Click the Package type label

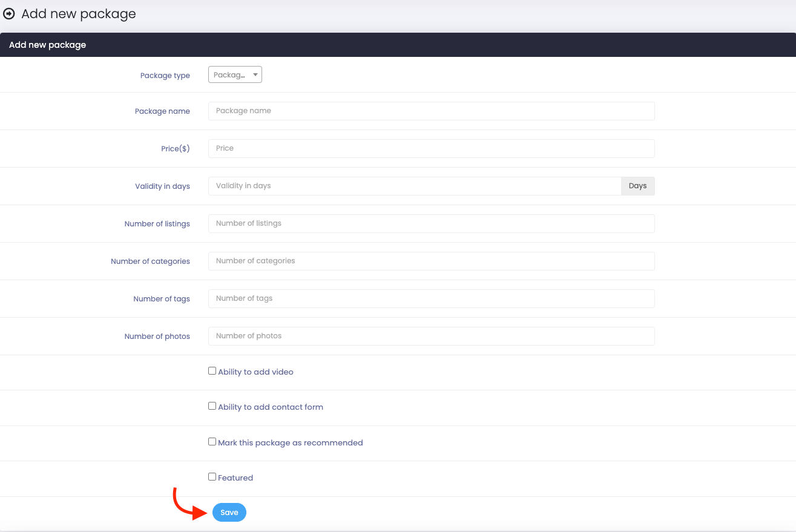click(165, 76)
